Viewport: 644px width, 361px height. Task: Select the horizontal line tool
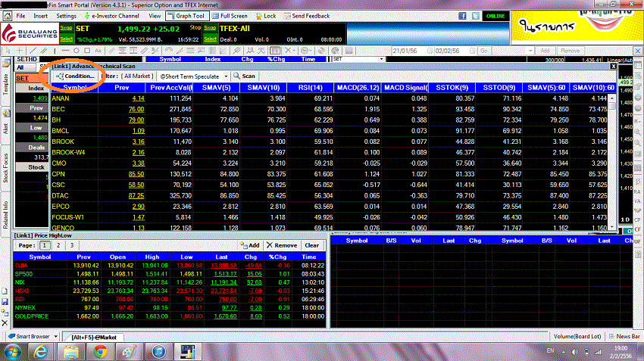(x=65, y=51)
